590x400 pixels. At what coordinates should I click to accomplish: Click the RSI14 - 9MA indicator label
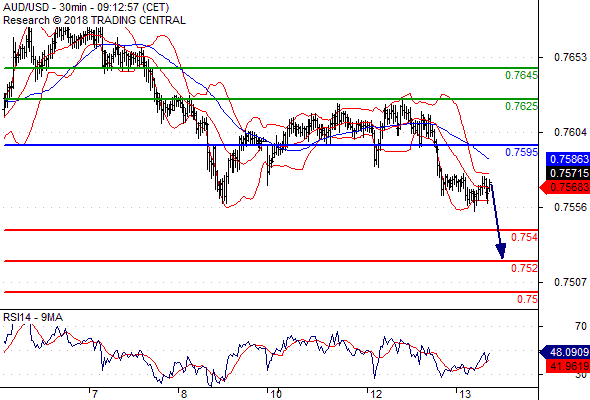coord(33,318)
